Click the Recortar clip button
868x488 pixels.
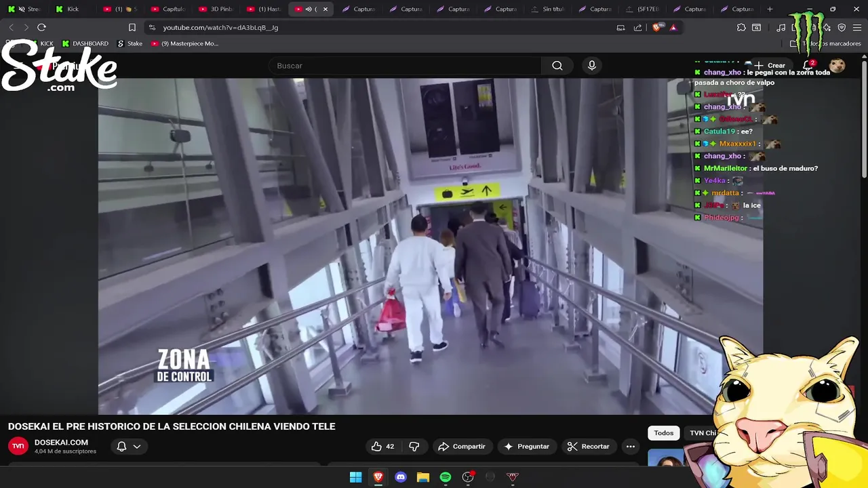(x=589, y=446)
